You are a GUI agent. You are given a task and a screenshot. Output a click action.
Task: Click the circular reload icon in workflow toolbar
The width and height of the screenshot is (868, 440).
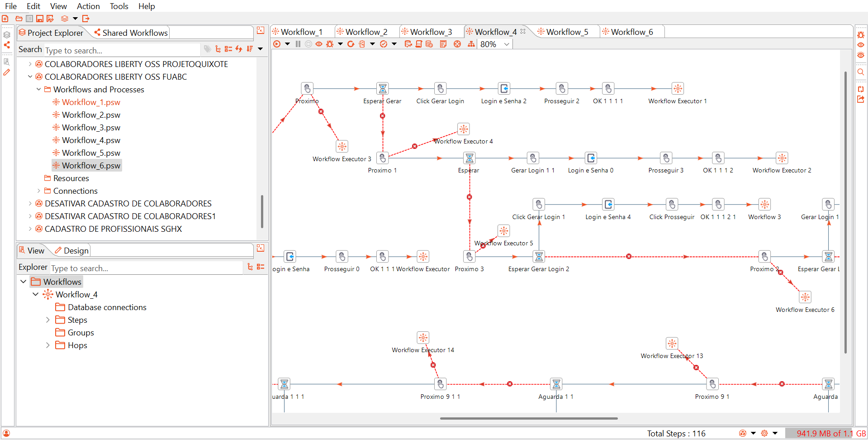[351, 44]
